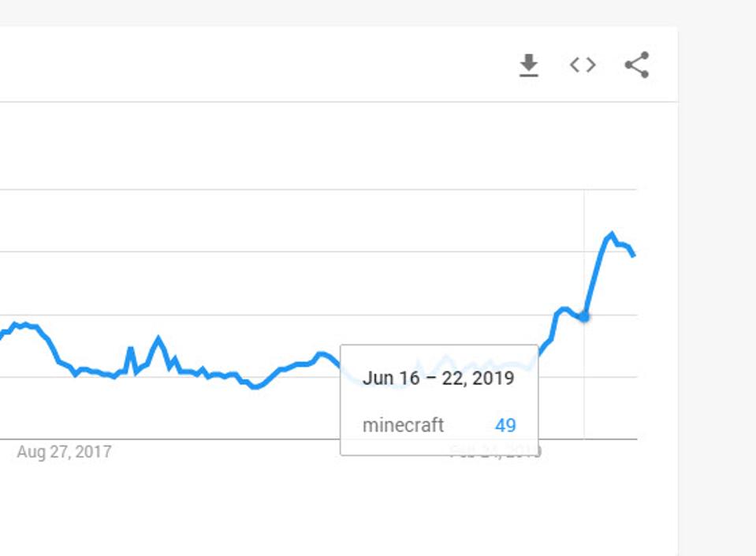
Task: Click the highest peak of the blue line
Action: click(611, 234)
